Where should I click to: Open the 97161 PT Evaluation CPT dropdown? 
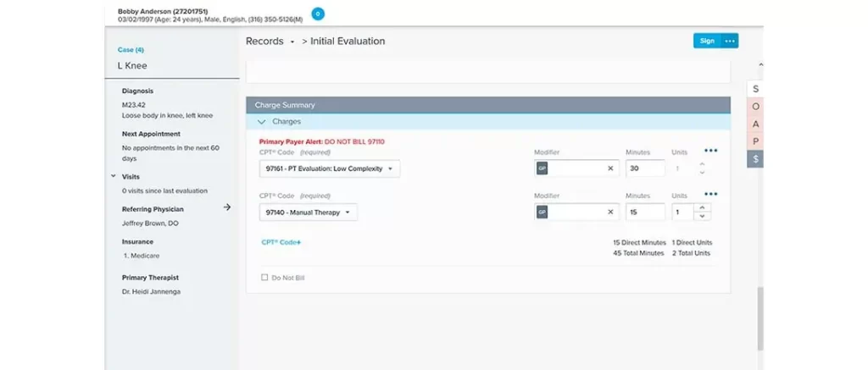(x=330, y=168)
